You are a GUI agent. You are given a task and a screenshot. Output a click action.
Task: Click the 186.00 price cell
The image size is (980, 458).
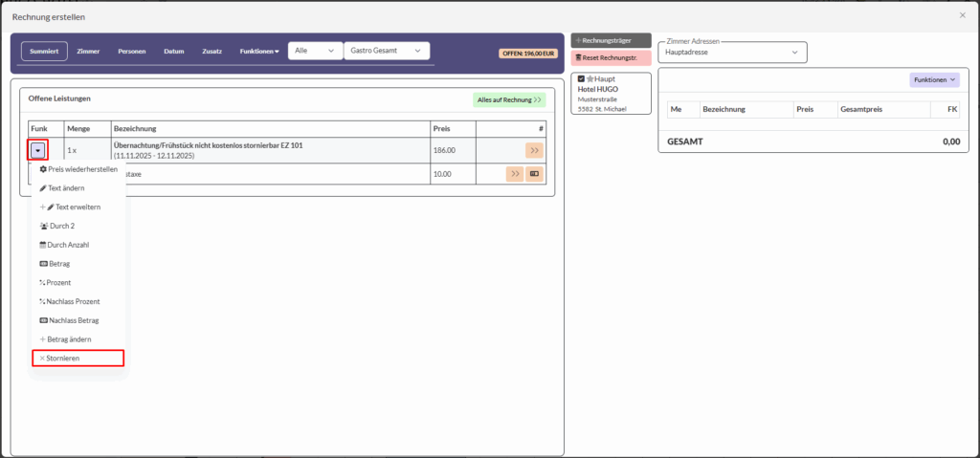453,150
